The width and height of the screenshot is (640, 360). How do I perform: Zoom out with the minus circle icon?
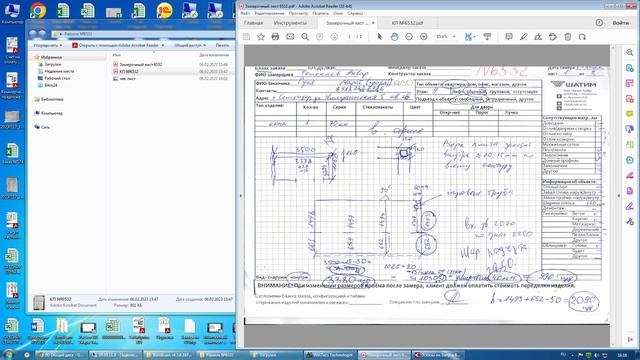409,37
